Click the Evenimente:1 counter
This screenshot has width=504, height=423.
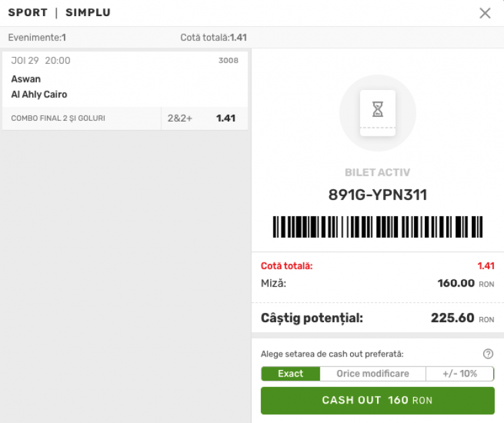click(x=37, y=38)
